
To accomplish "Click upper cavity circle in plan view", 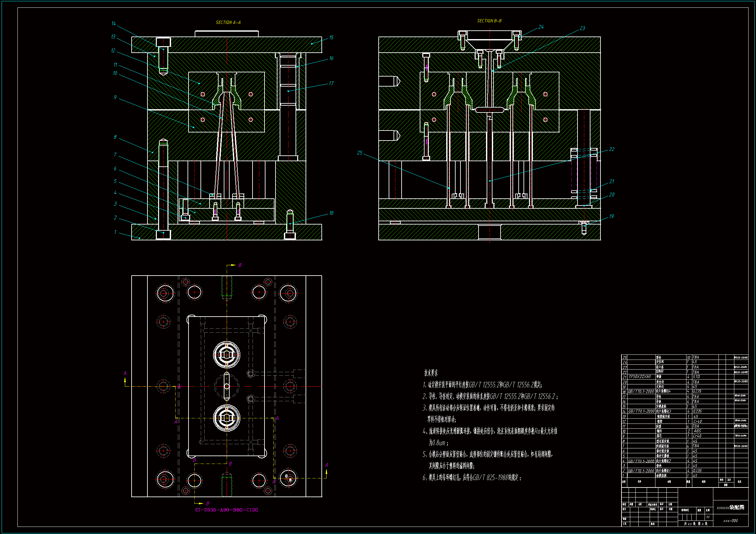I will click(x=227, y=355).
